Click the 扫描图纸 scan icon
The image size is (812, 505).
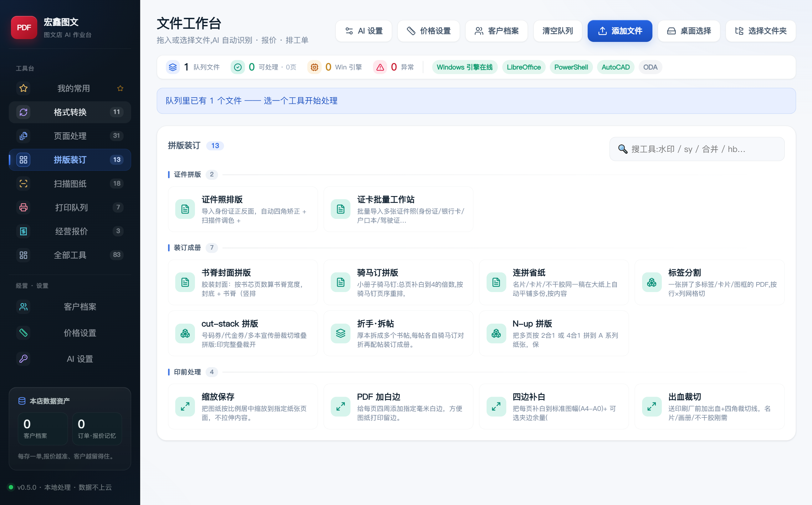click(23, 183)
